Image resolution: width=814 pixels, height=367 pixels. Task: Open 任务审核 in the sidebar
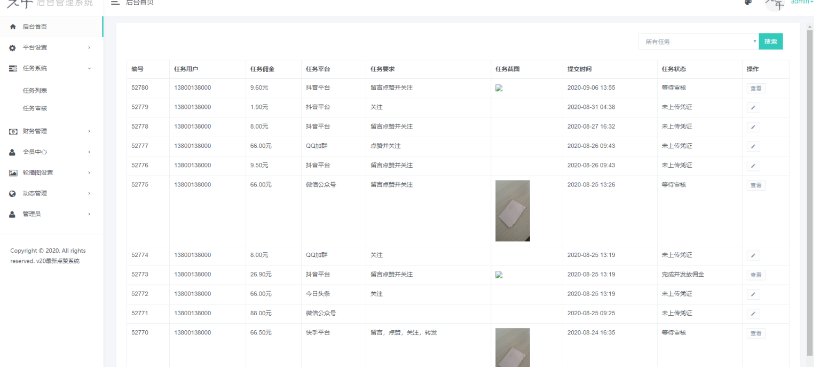tap(35, 108)
